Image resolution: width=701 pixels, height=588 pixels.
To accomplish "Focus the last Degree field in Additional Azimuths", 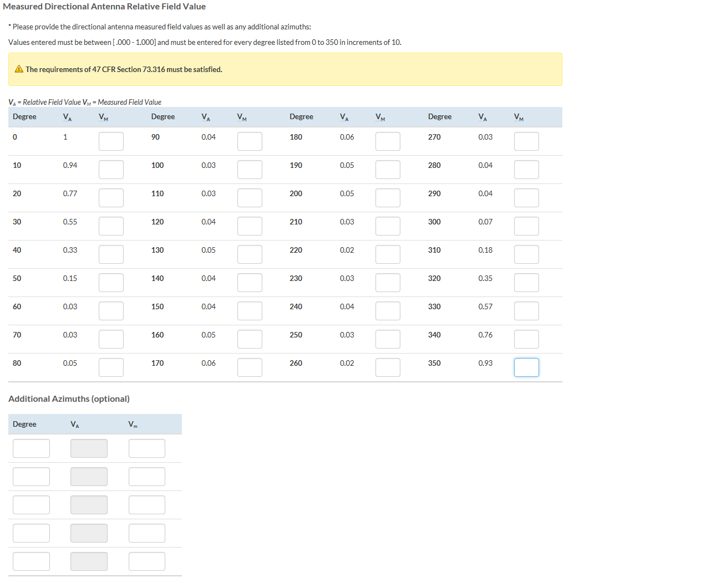I will (31, 561).
